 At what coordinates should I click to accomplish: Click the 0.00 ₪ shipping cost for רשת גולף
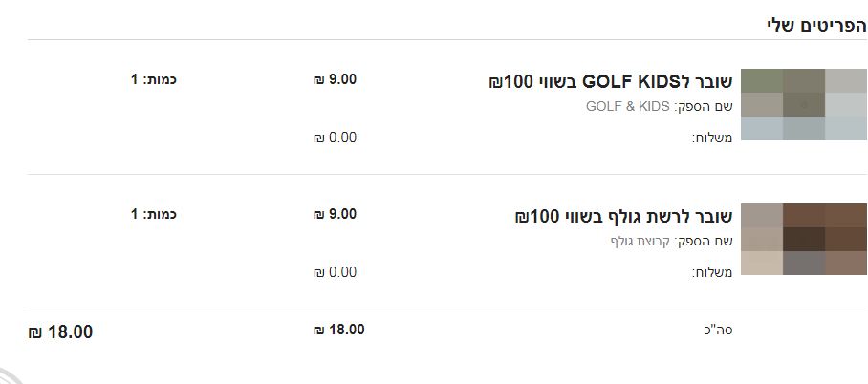(335, 272)
